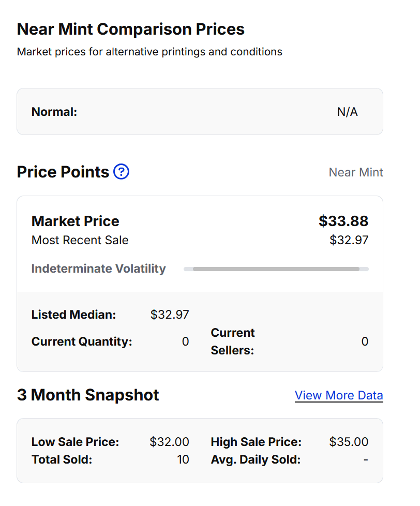420x506 pixels.
Task: Click the Near Mint Comparison Prices heading
Action: [131, 29]
